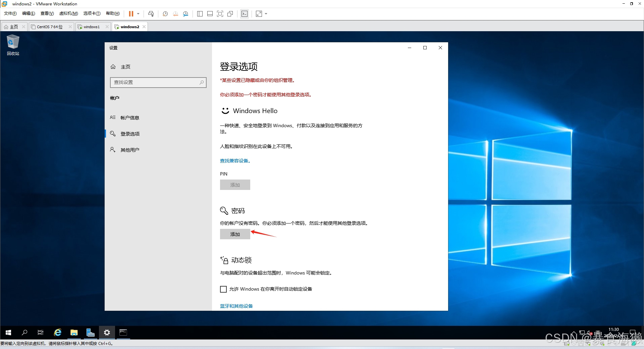The height and width of the screenshot is (349, 644).
Task: Close the 主页 tab
Action: pos(23,27)
